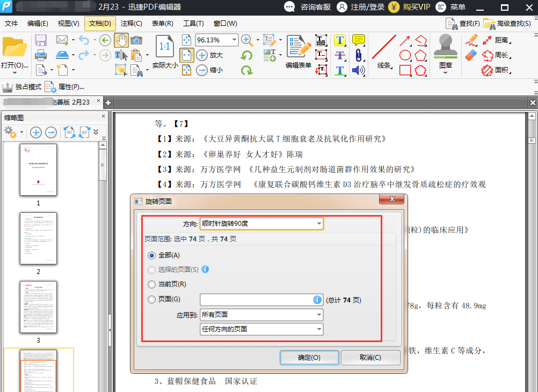Click the 页面(G) page range input field
Image resolution: width=538 pixels, height=392 pixels.
(261, 300)
